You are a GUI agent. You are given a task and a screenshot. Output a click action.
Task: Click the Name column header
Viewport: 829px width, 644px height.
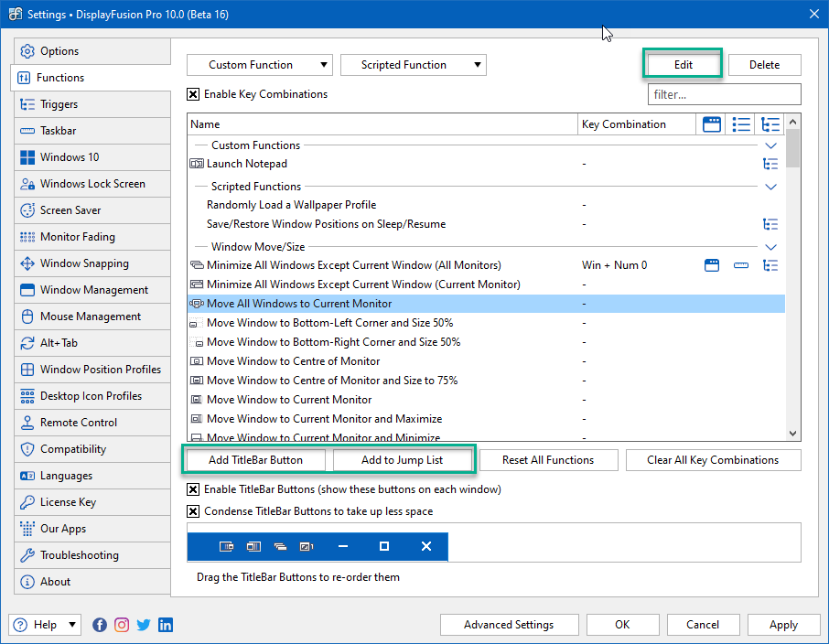pyautogui.click(x=382, y=124)
